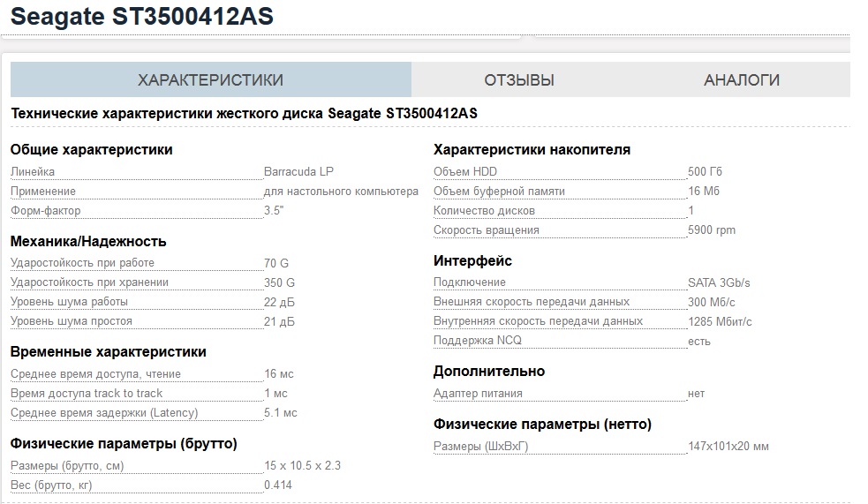Click section heading 'Характеристики накопителя'

click(532, 150)
